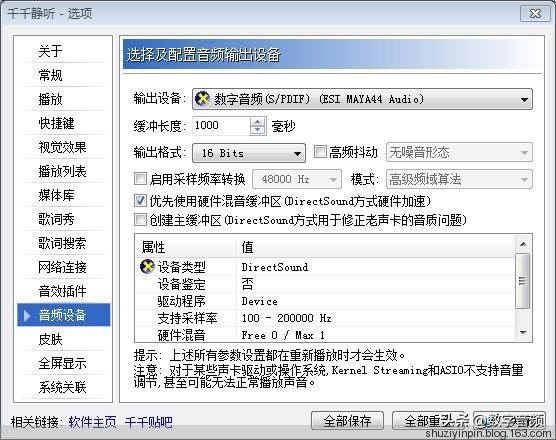Click the properties list scrollbar thumb
This screenshot has height=440, width=556.
coord(523,281)
